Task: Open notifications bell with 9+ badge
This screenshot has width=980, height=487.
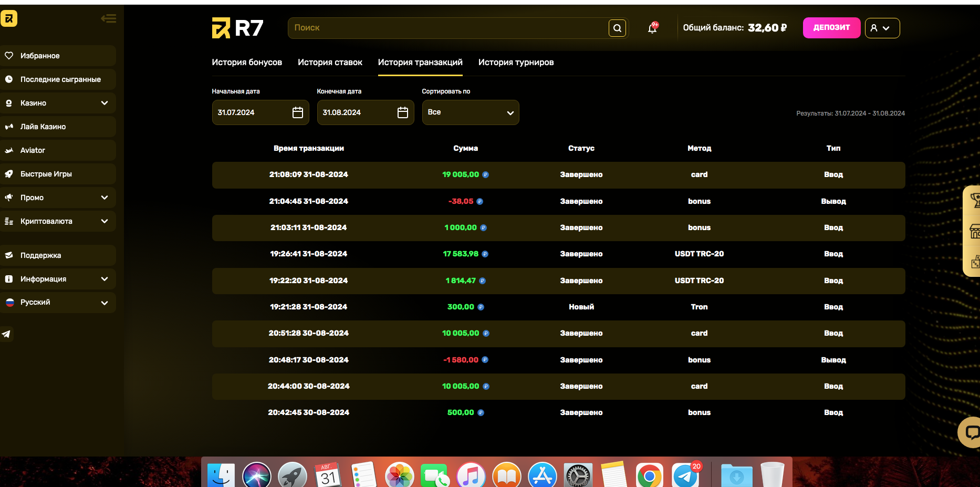Action: click(652, 28)
